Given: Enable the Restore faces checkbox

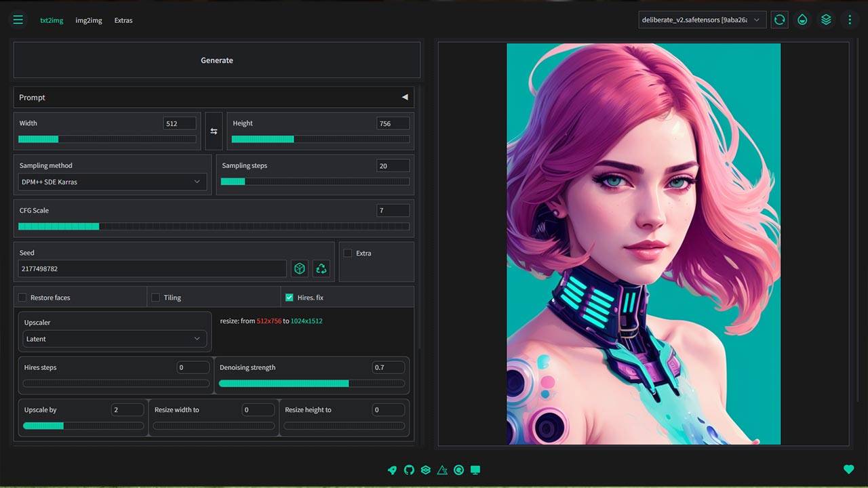Looking at the screenshot, I should [22, 298].
